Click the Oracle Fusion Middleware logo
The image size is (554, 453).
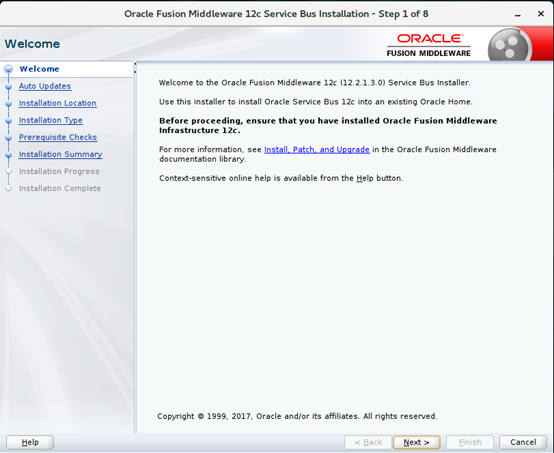click(x=429, y=45)
